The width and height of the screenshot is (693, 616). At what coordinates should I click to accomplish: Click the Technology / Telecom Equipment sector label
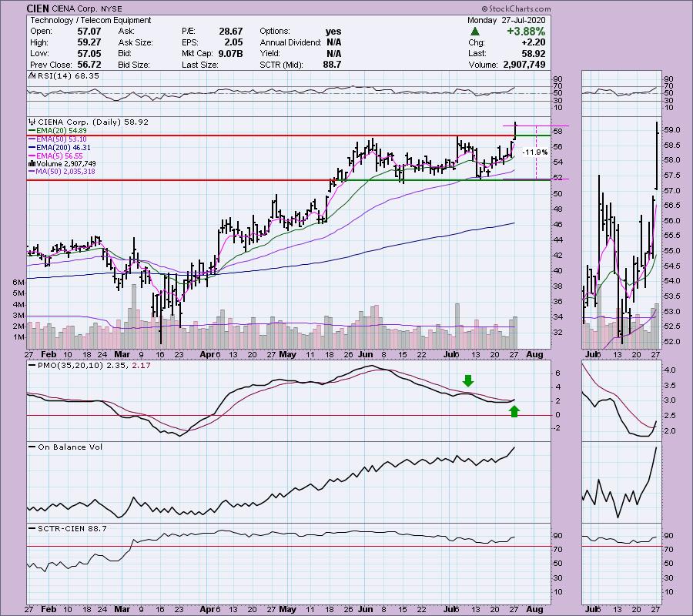[x=91, y=20]
